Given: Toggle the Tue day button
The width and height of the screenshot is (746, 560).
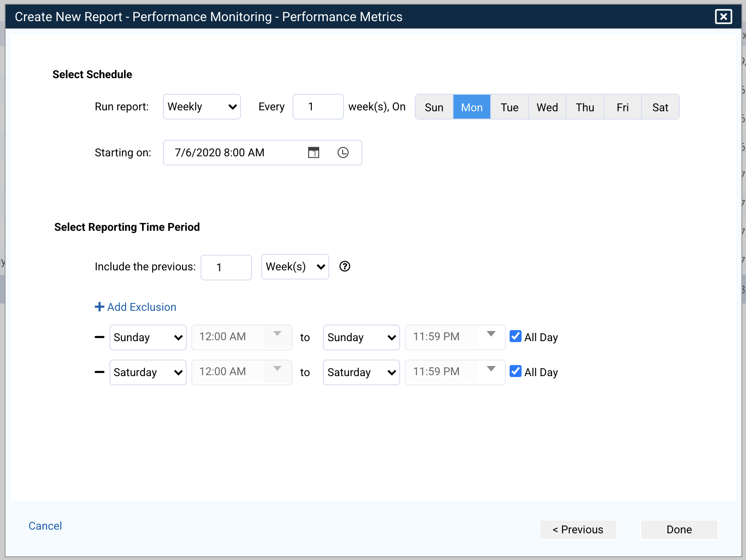Looking at the screenshot, I should (510, 107).
